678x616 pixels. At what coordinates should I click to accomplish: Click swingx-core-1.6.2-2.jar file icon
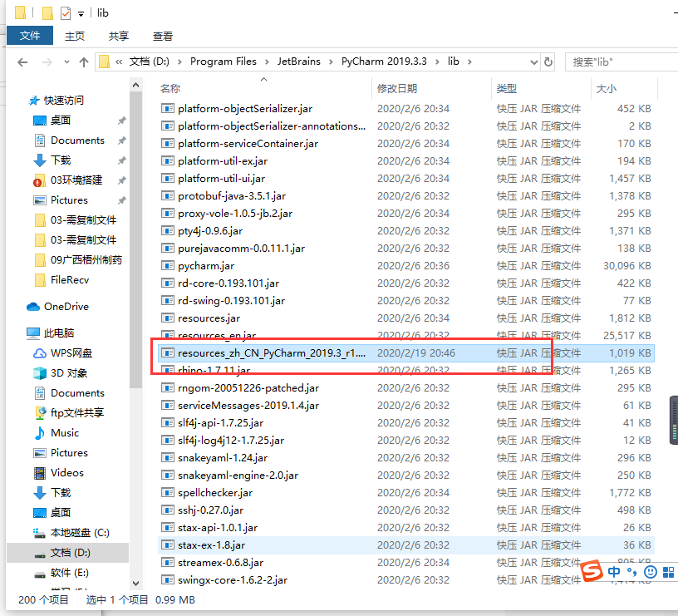(167, 579)
